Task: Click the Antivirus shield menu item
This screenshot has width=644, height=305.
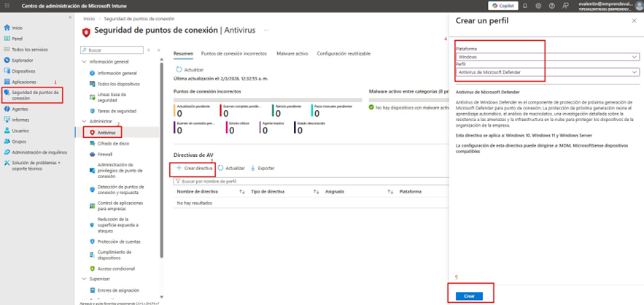Action: pyautogui.click(x=106, y=132)
